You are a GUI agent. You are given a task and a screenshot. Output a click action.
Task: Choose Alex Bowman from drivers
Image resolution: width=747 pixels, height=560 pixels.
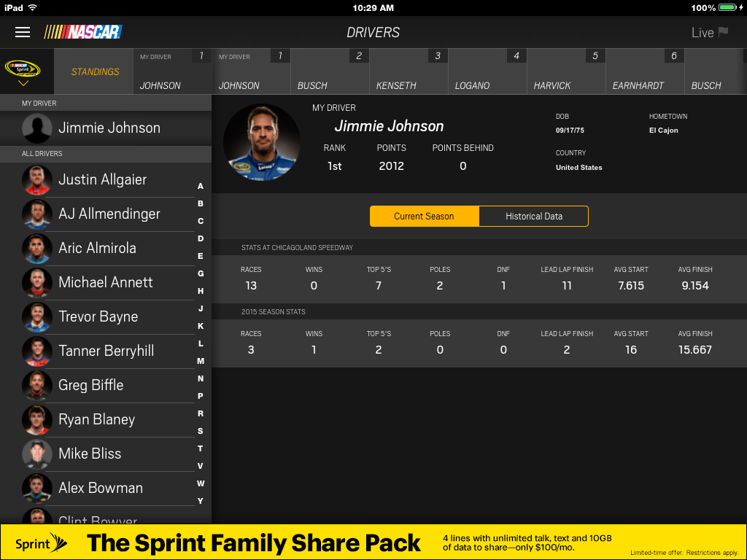click(106, 488)
